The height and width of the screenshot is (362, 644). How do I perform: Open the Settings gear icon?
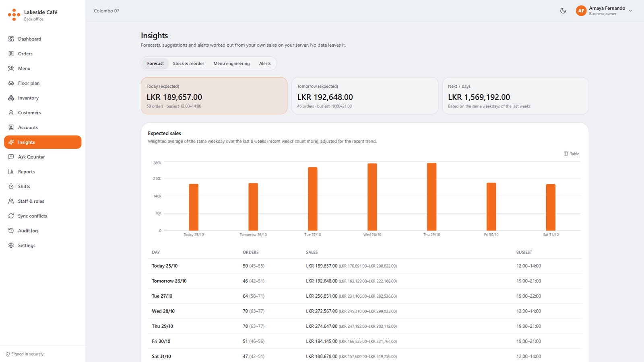[x=11, y=245]
